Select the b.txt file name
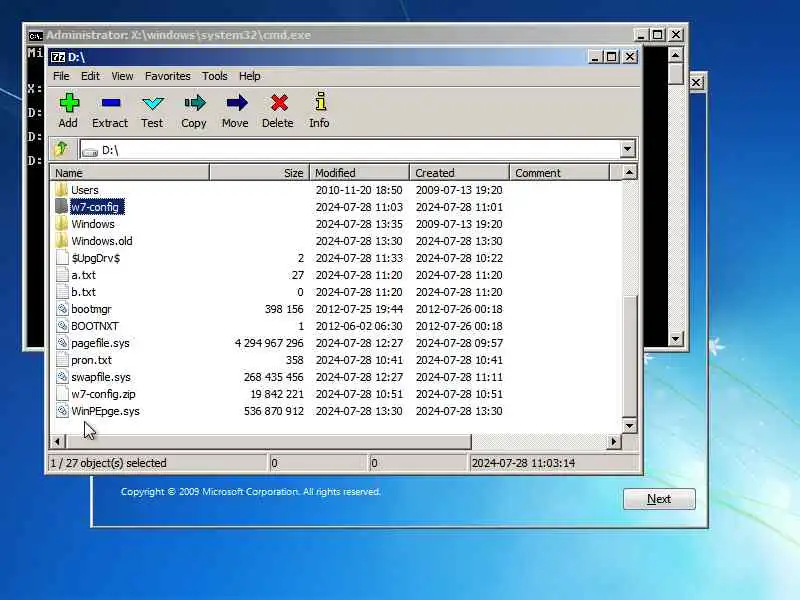The image size is (800, 600). pos(83,292)
